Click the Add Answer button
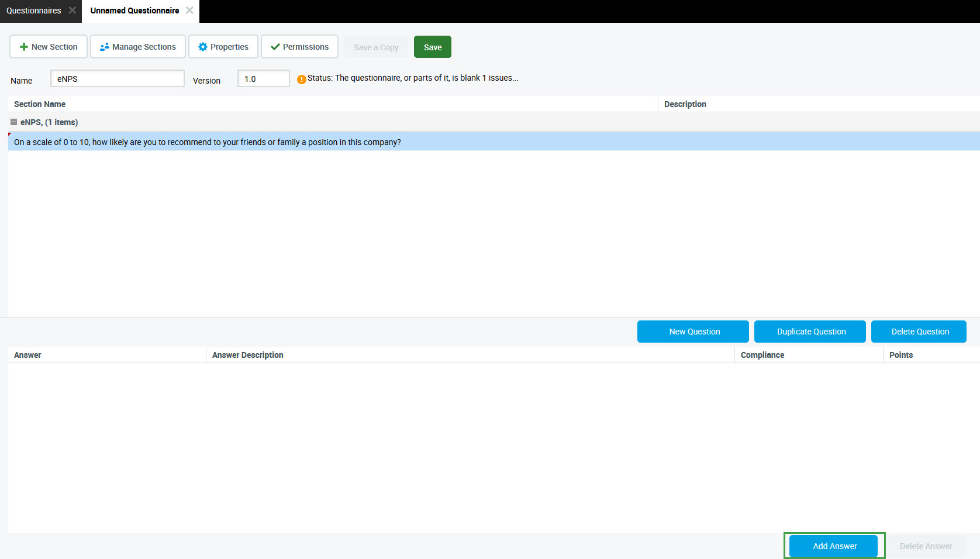 834,546
